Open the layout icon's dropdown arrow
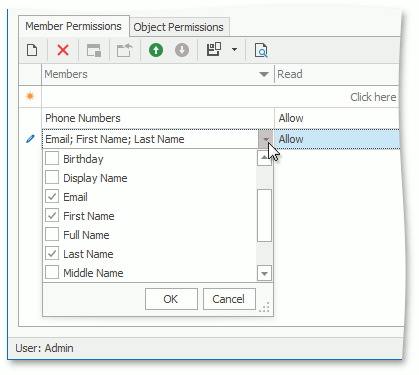This screenshot has width=419, height=375. pyautogui.click(x=234, y=50)
